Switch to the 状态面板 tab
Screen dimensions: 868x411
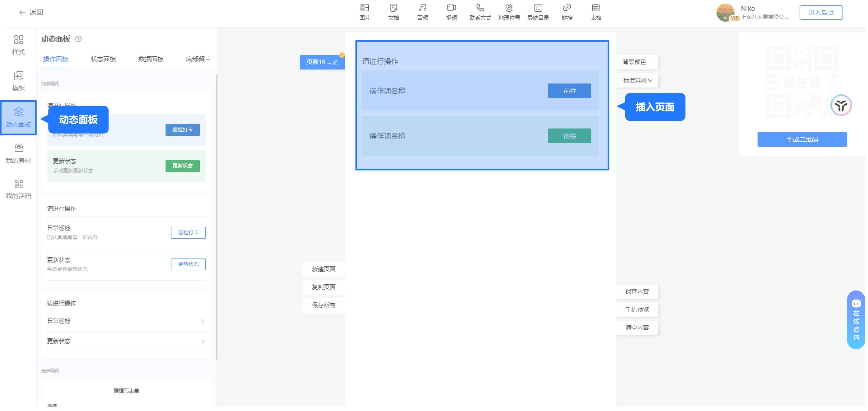coord(103,59)
